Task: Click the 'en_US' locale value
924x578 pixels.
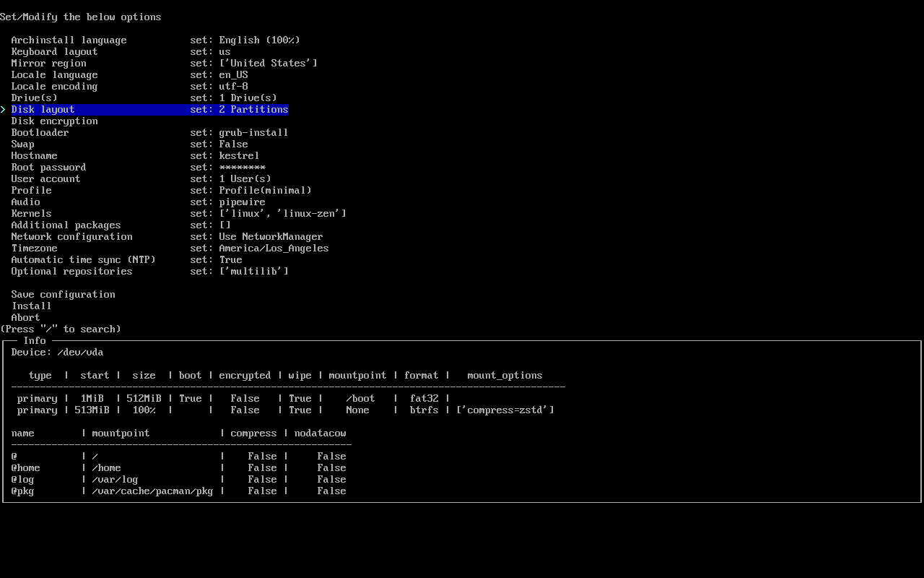Action: pos(234,75)
